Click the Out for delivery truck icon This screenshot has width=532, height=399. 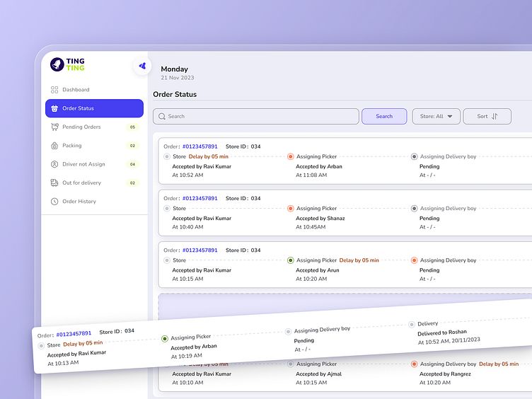pyautogui.click(x=54, y=183)
